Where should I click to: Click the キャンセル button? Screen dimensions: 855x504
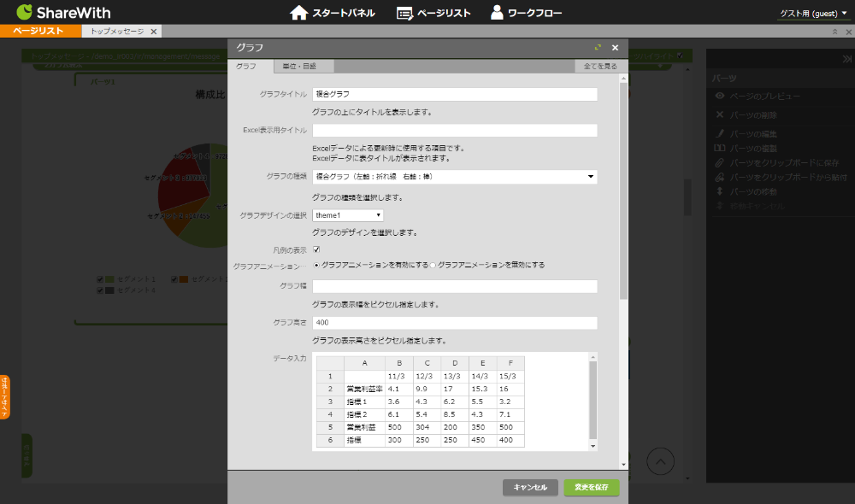pyautogui.click(x=530, y=487)
